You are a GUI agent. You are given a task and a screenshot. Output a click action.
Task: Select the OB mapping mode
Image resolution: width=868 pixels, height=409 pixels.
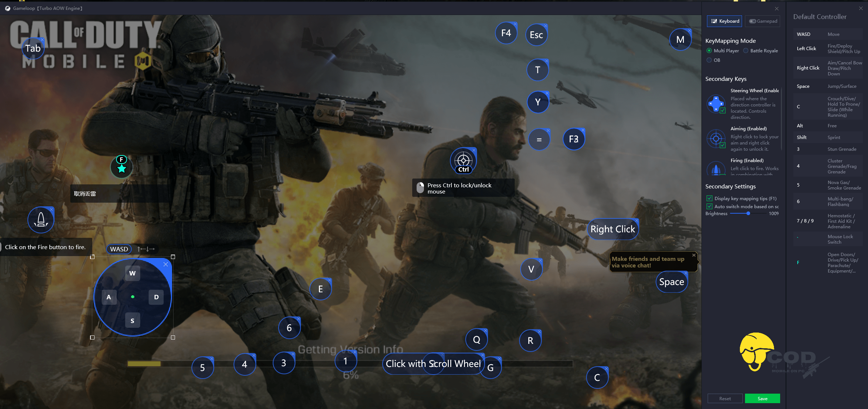[x=709, y=60]
